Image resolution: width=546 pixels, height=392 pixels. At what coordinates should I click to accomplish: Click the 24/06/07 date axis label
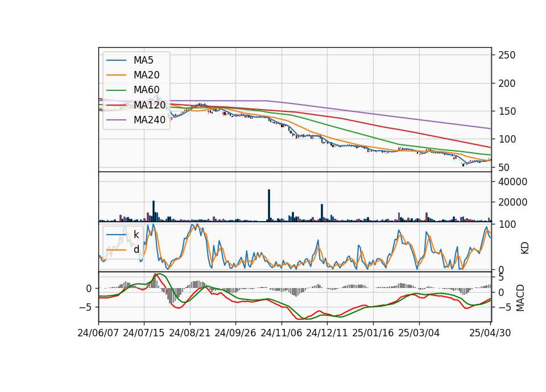[x=98, y=333]
